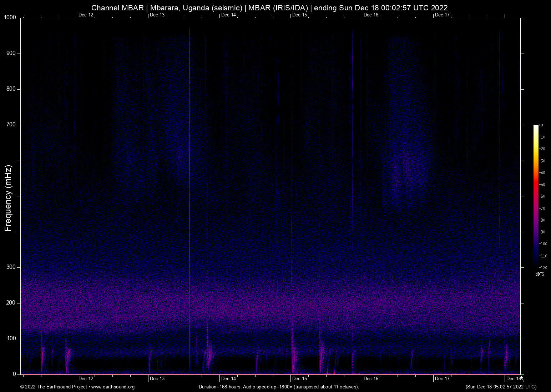Click the Earthsound Project copyright text
551x392 pixels.
click(54, 387)
